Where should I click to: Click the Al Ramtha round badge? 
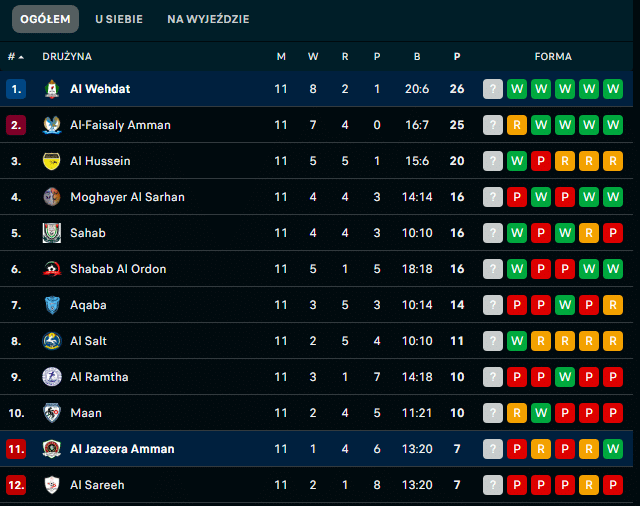pyautogui.click(x=52, y=377)
